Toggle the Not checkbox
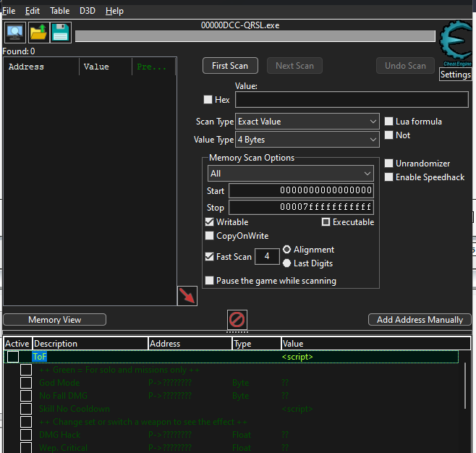 coord(388,135)
